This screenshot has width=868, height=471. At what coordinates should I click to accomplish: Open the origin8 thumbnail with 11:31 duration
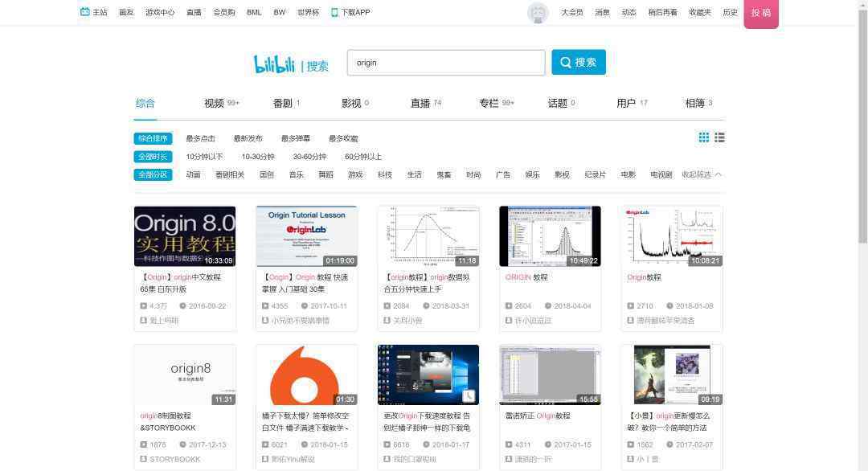185,375
